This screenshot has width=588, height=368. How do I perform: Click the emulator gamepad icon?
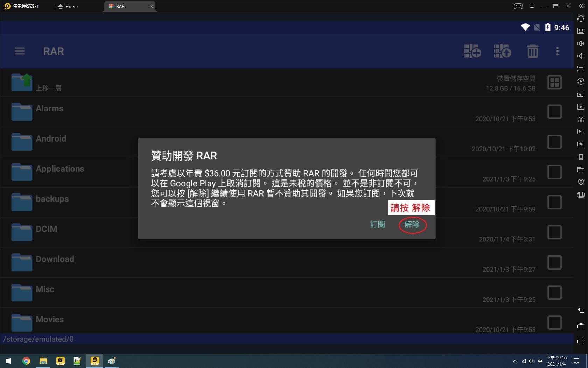click(518, 6)
